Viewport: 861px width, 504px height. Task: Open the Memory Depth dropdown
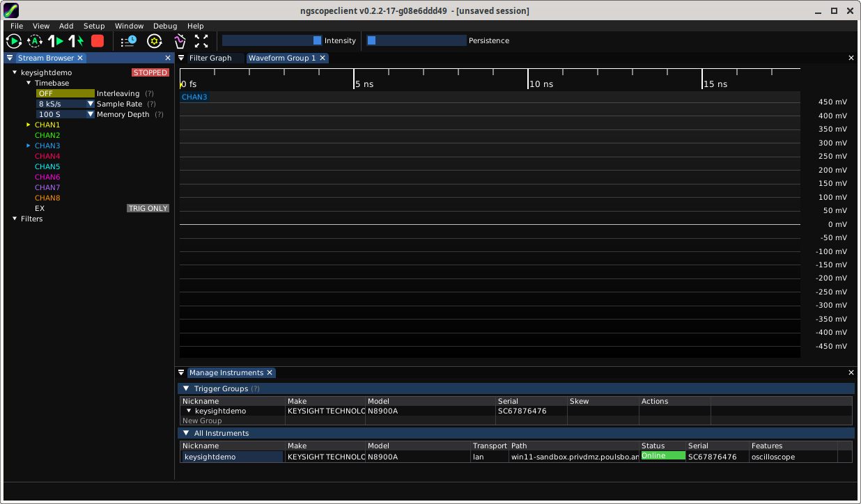pos(91,114)
